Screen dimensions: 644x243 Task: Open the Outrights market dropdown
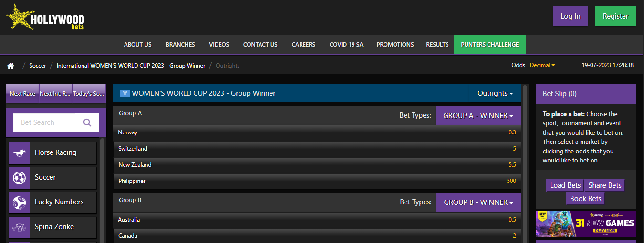click(x=495, y=93)
